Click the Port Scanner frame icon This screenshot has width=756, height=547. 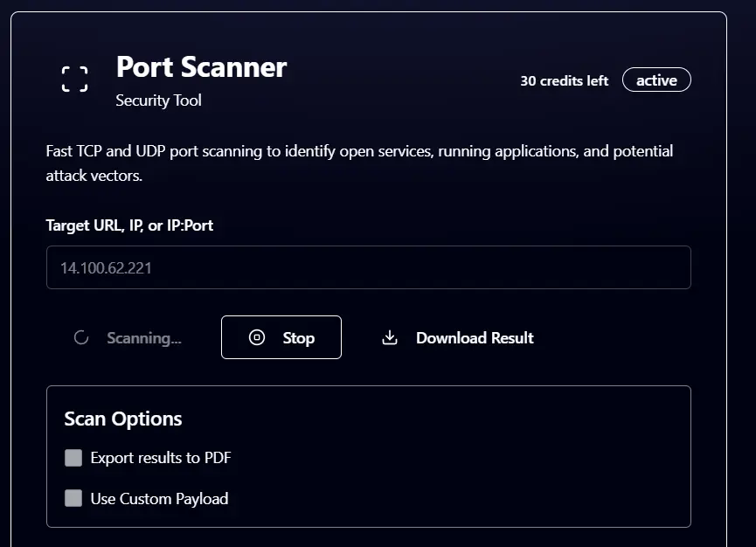75,80
